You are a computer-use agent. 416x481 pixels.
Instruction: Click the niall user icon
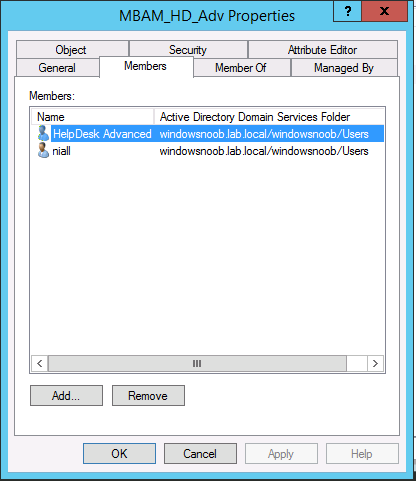click(43, 151)
